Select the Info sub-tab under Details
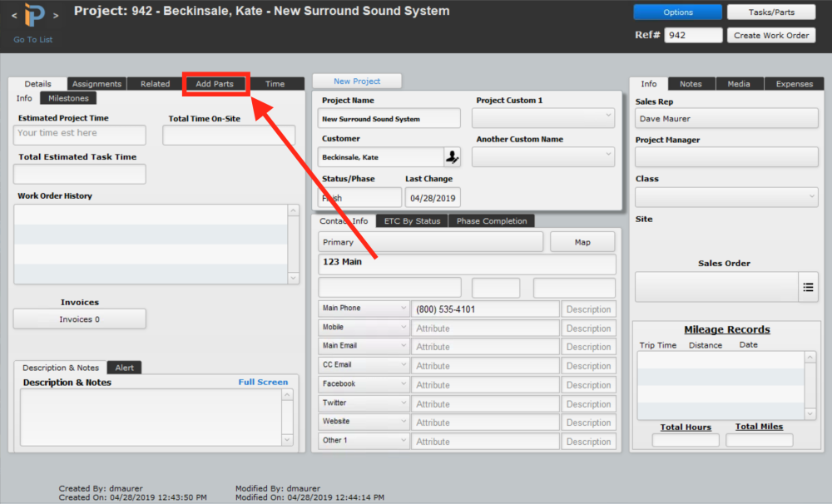 pyautogui.click(x=24, y=98)
